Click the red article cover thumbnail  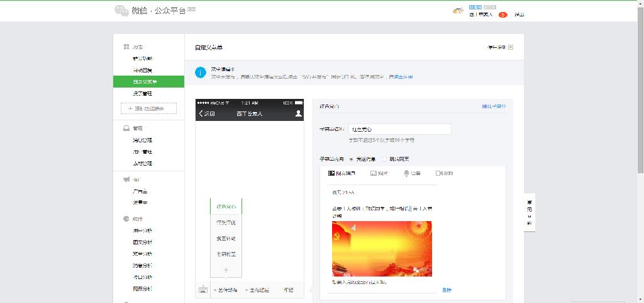pos(382,249)
